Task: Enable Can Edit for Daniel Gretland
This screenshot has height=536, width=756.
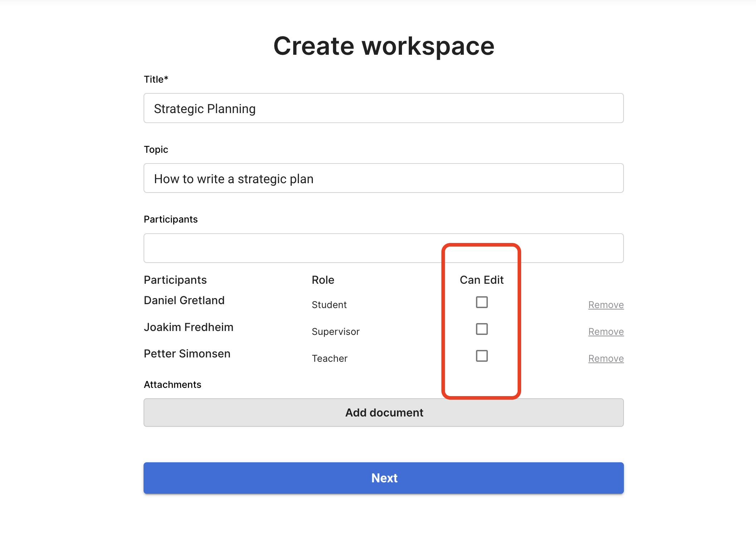Action: click(481, 302)
